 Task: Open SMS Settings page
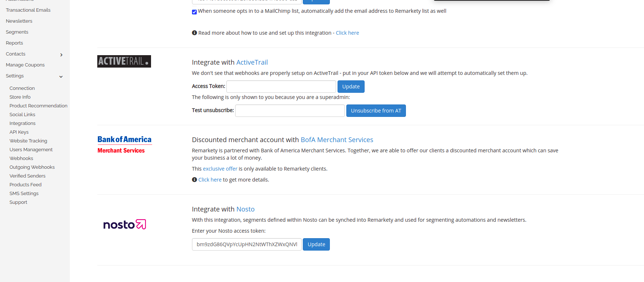point(24,194)
